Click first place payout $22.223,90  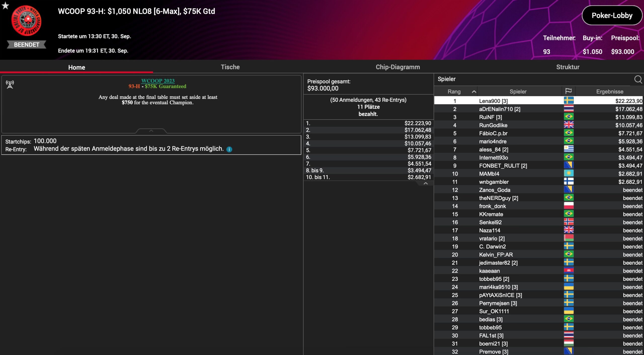418,123
